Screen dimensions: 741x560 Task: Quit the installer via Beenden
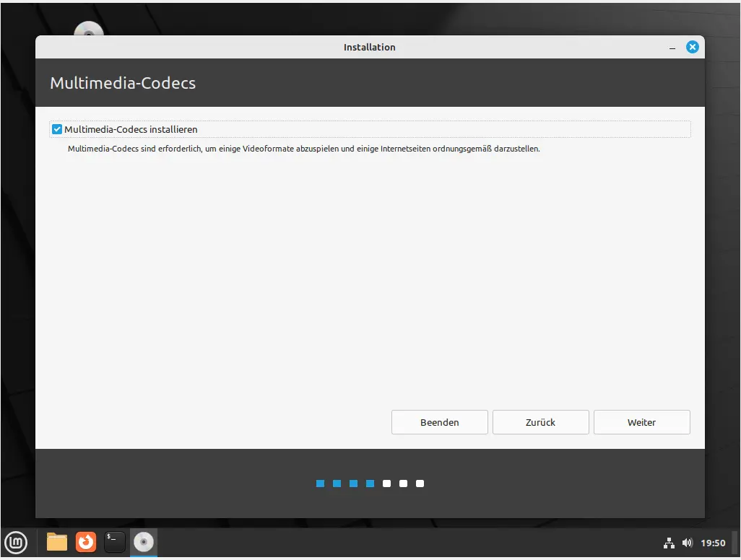tap(439, 422)
